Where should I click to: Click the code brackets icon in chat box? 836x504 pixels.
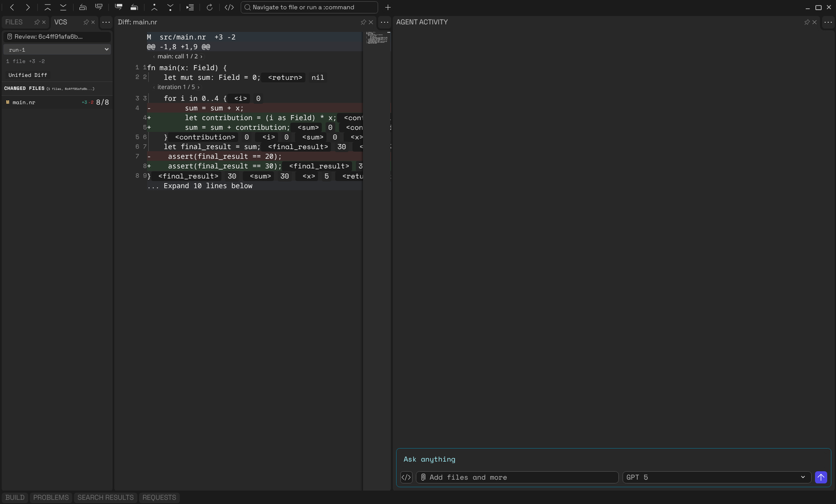pyautogui.click(x=406, y=477)
